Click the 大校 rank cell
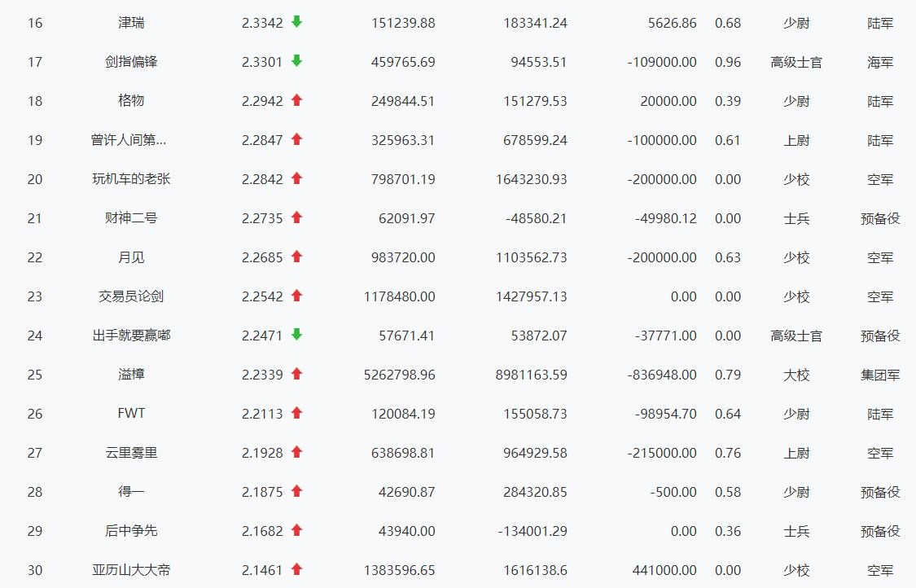 pyautogui.click(x=796, y=375)
